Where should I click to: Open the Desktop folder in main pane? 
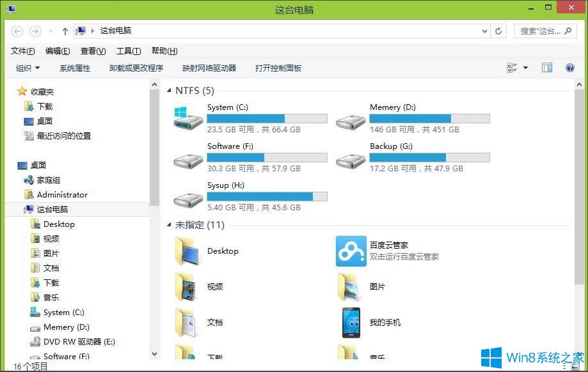click(223, 251)
